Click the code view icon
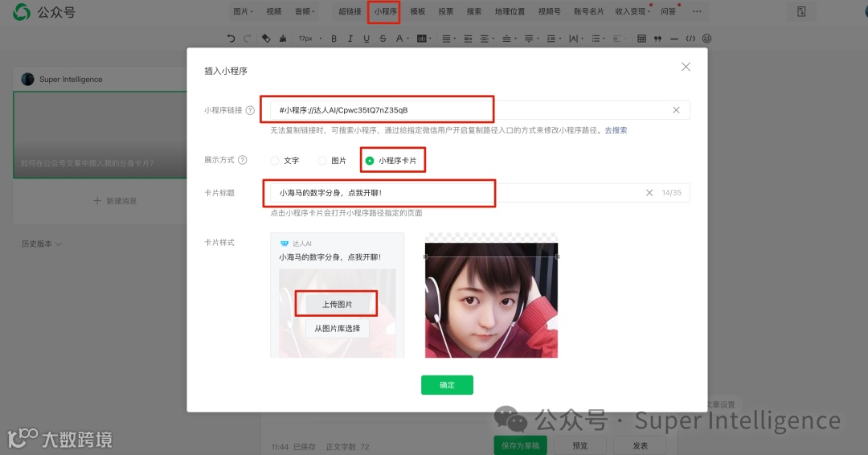 pos(690,39)
